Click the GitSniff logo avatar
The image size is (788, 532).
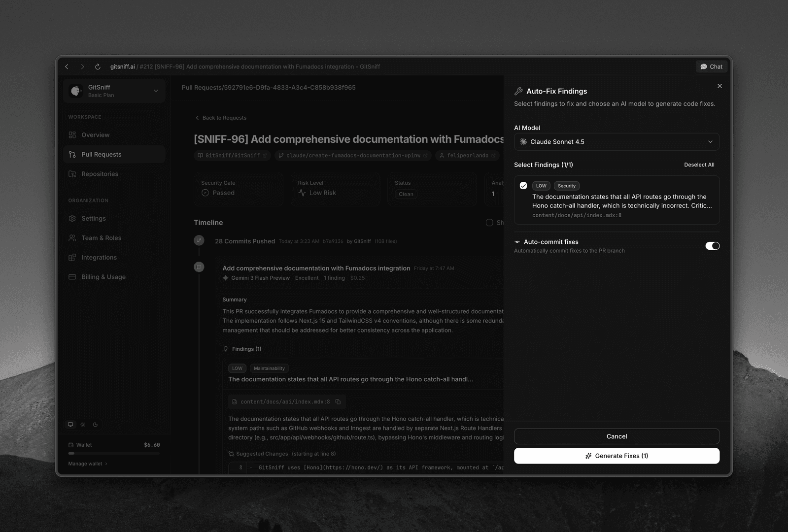coord(75,91)
